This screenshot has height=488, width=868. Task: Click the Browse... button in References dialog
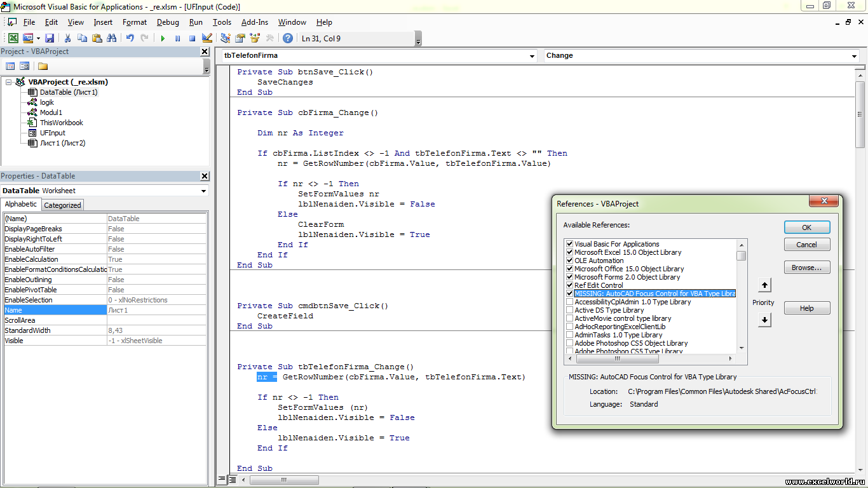click(806, 268)
